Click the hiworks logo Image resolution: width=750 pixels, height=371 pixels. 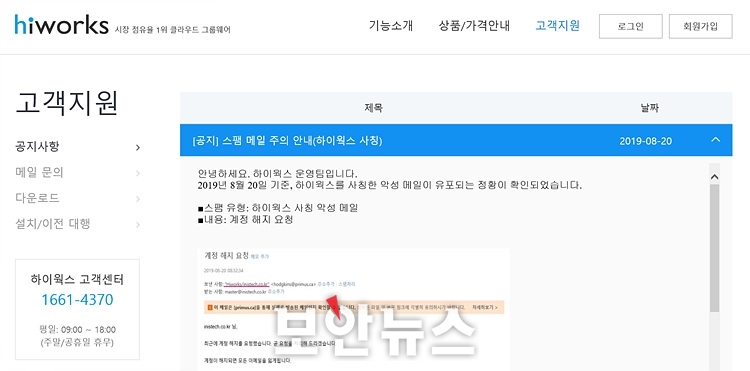point(61,25)
